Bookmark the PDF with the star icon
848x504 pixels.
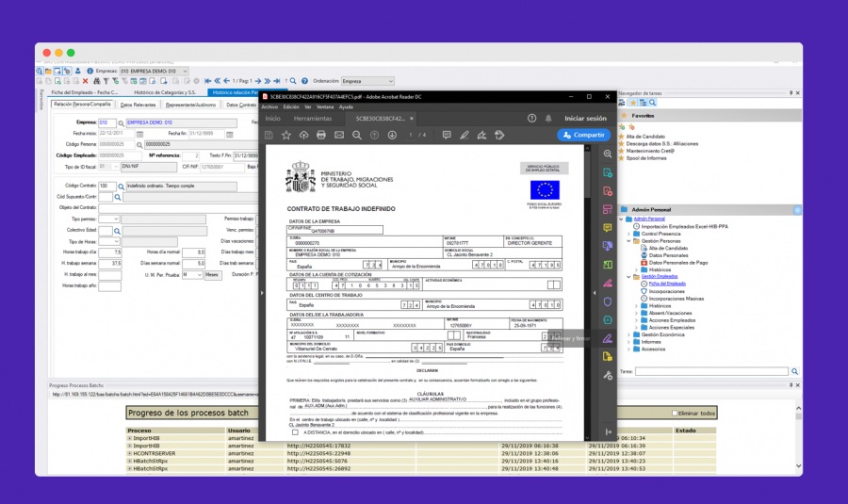click(286, 136)
